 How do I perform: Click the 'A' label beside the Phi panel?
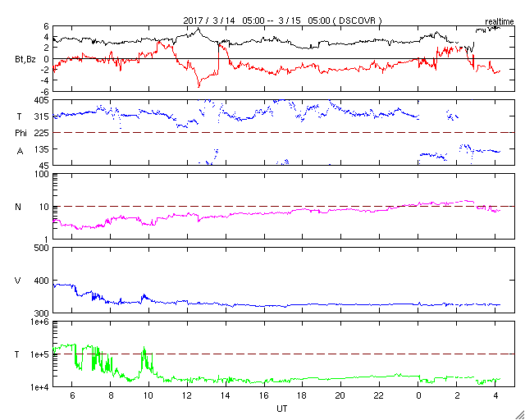pos(20,152)
